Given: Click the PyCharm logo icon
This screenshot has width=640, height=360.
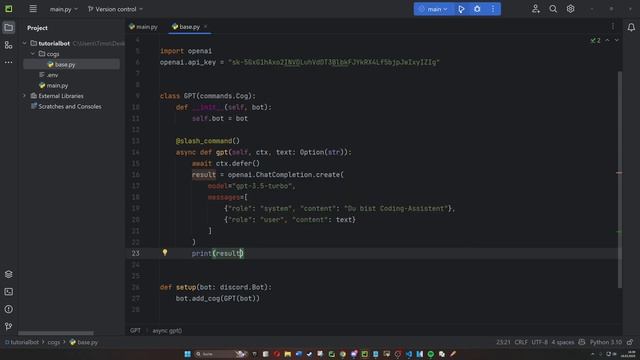Looking at the screenshot, I should click(x=9, y=9).
